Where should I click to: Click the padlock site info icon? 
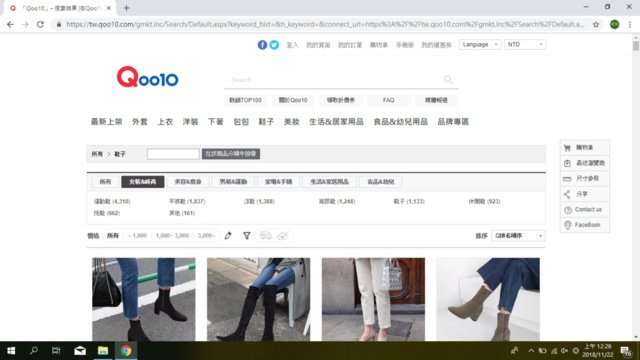coord(59,24)
